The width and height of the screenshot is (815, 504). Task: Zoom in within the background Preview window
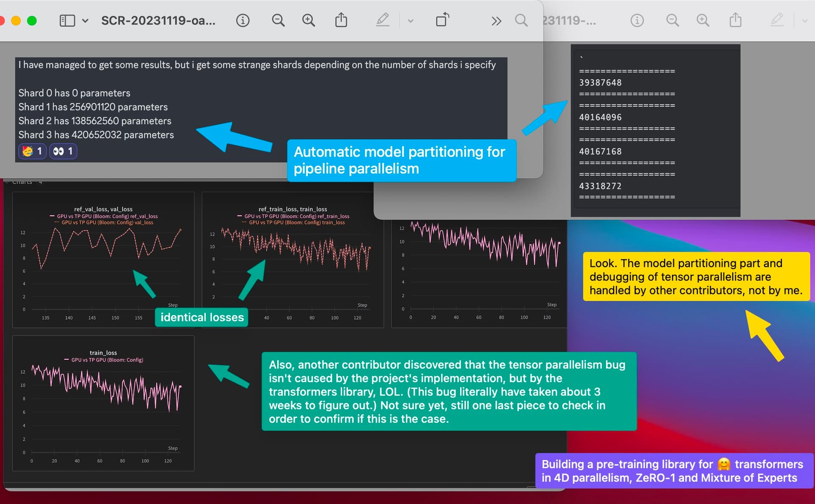point(703,20)
